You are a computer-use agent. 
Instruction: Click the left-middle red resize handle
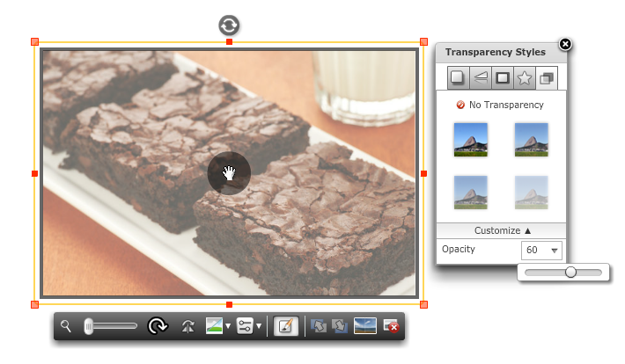[x=34, y=173]
